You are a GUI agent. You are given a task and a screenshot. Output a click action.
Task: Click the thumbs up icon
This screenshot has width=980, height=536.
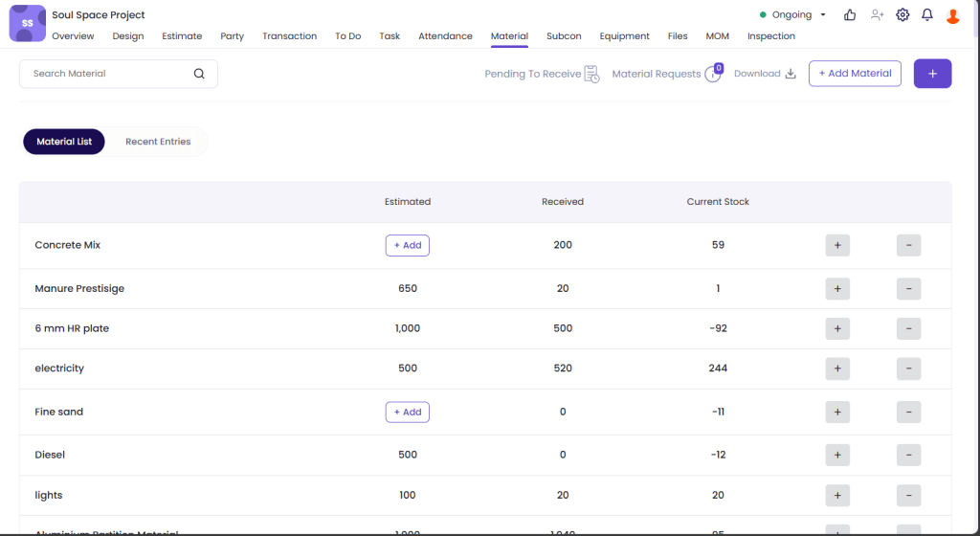tap(850, 15)
